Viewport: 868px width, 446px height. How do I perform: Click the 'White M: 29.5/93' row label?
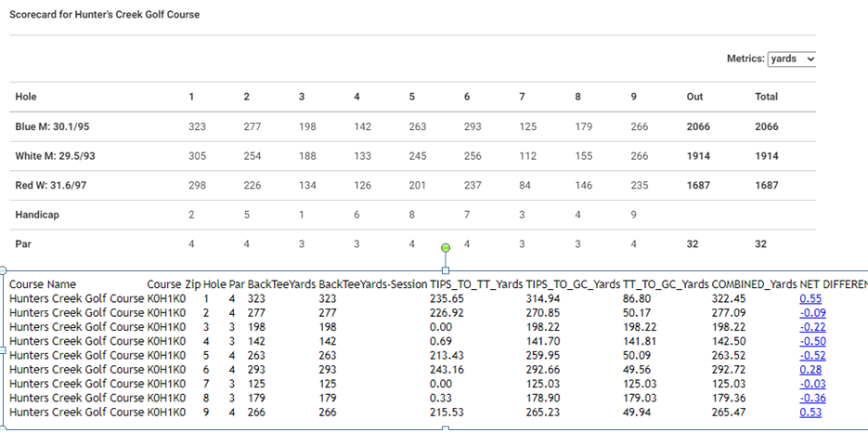[55, 156]
